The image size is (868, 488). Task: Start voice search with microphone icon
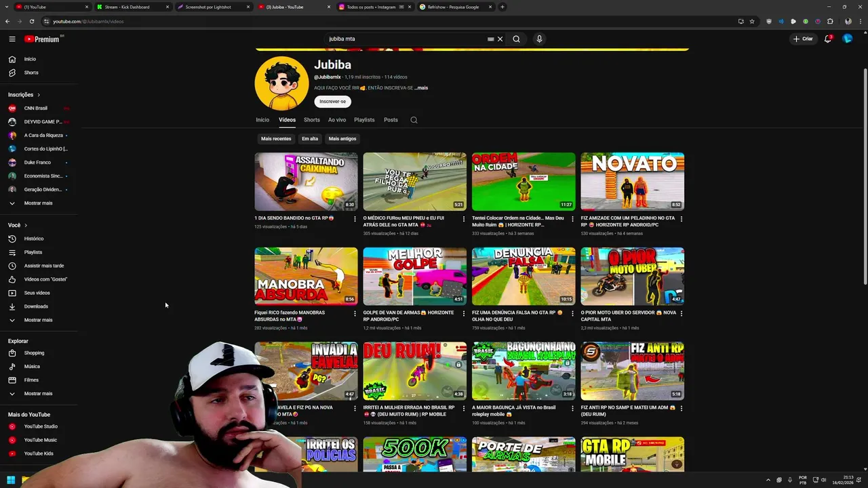click(x=539, y=39)
